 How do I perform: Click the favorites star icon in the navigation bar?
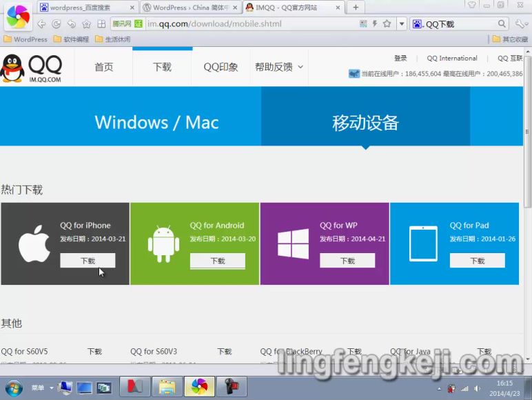click(x=87, y=23)
